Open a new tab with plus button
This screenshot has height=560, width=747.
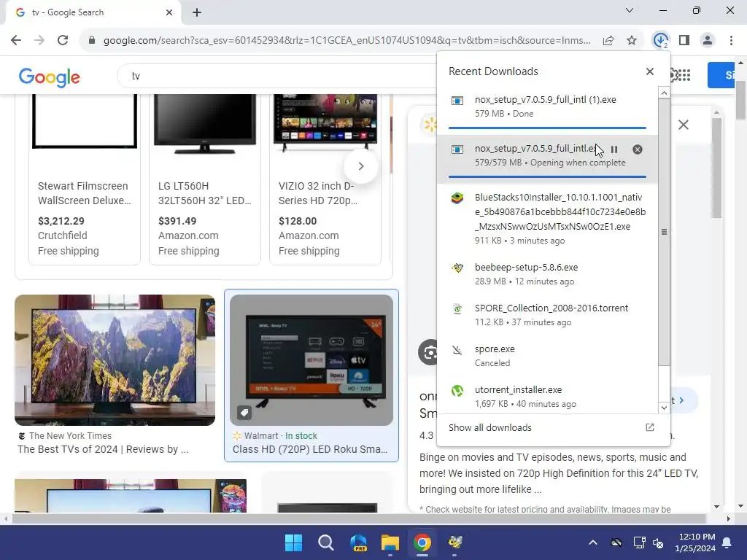tap(197, 12)
